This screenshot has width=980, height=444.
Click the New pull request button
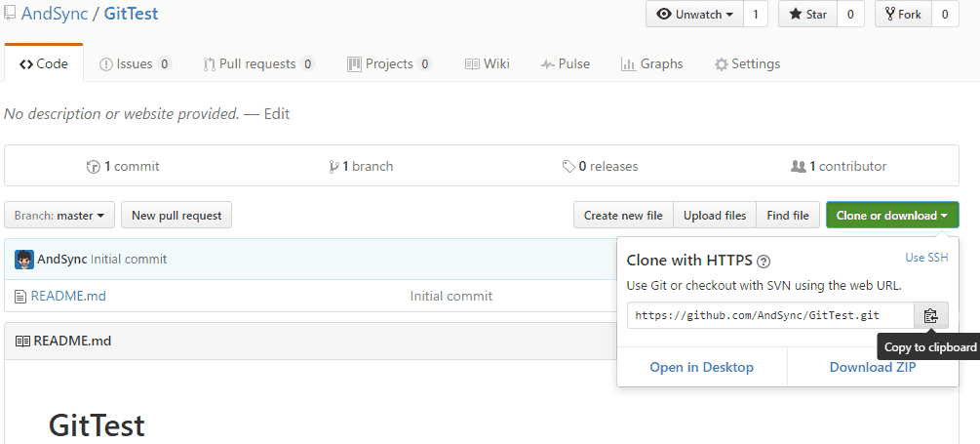(176, 216)
